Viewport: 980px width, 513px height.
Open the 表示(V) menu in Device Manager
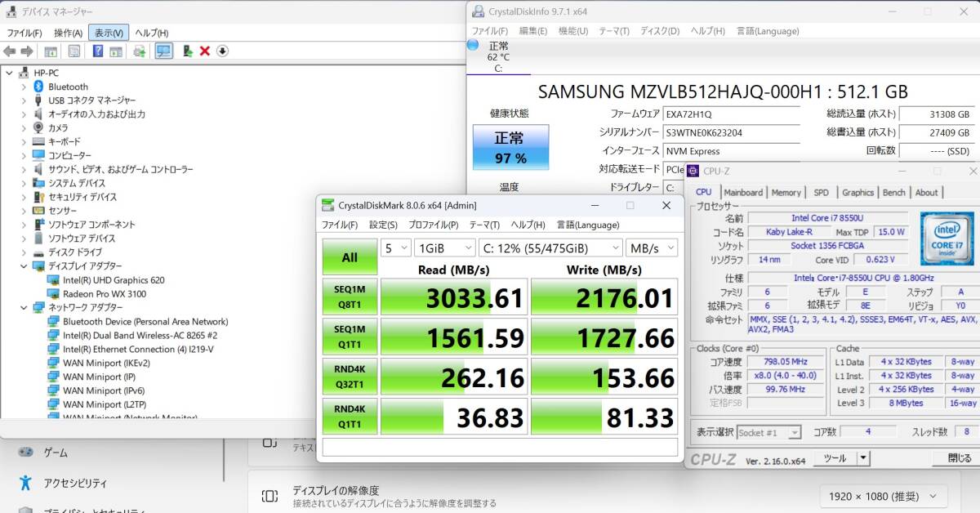(109, 31)
